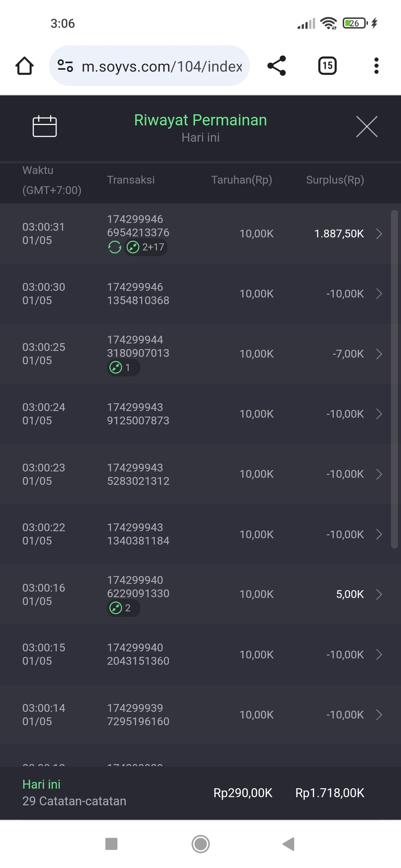Screen dimensions: 401x868
Task: Tap the 2+17 free spin badge
Action: point(146,247)
